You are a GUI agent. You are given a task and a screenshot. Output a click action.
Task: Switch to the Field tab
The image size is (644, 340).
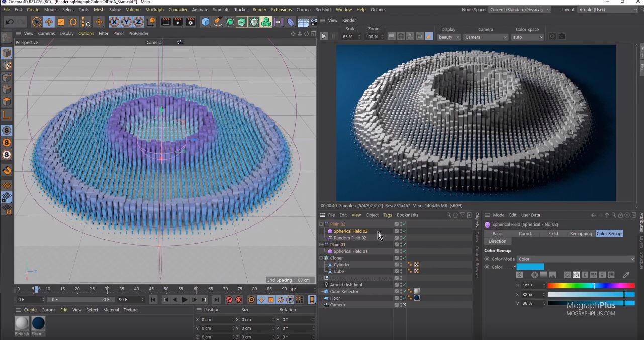tap(553, 234)
